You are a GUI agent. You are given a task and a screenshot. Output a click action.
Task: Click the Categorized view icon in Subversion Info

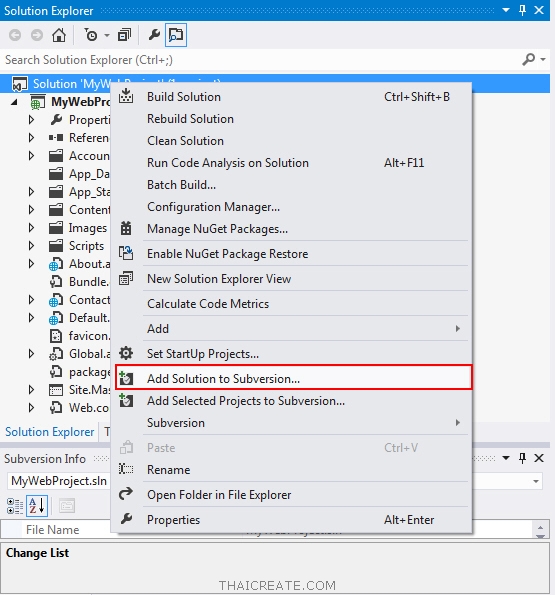[x=15, y=506]
